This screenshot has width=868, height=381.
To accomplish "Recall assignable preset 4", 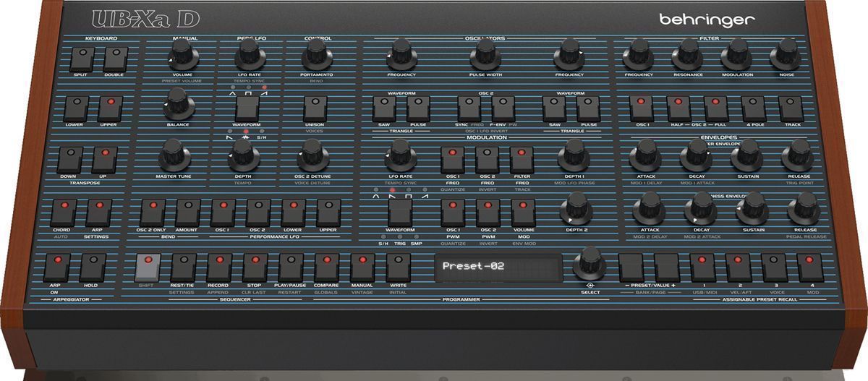I will [811, 267].
